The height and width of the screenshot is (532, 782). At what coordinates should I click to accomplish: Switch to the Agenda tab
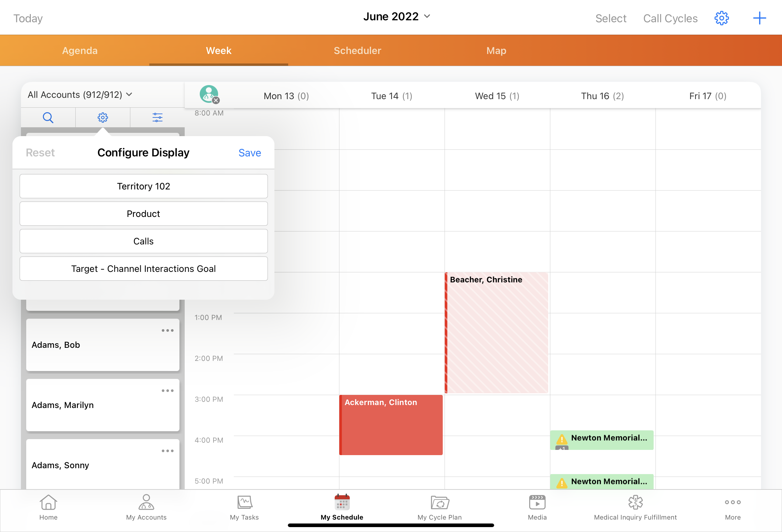click(80, 50)
